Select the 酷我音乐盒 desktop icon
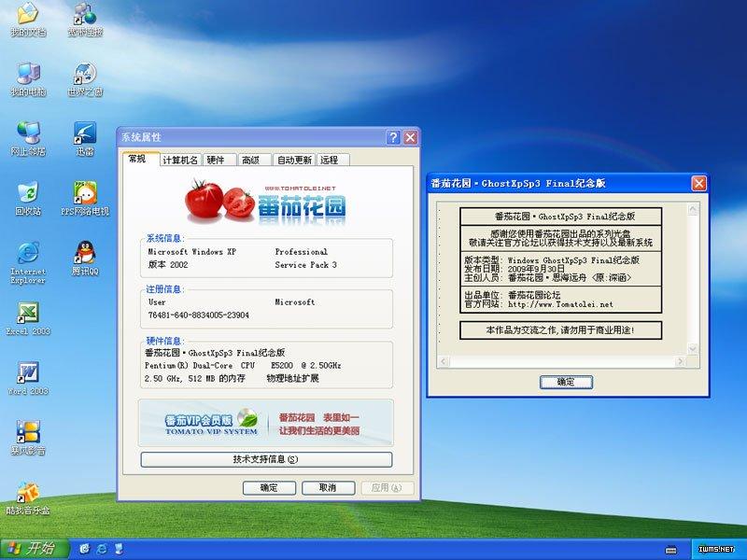This screenshot has height=560, width=747. [28, 492]
